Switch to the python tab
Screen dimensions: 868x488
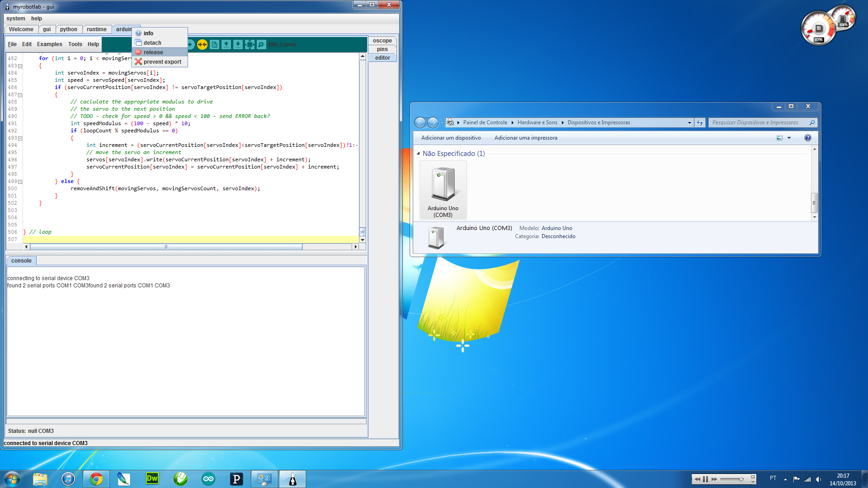[x=69, y=29]
